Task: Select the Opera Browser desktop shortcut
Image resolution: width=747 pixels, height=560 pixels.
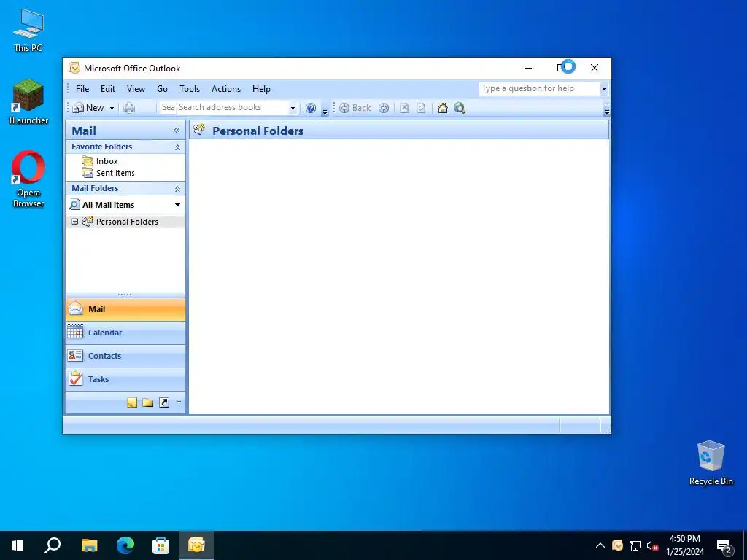Action: pos(28,179)
